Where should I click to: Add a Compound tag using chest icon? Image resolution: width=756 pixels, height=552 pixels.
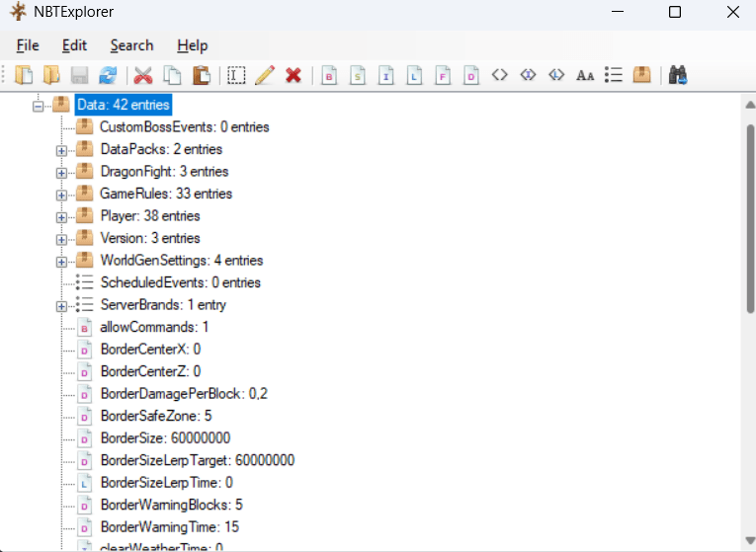point(642,75)
